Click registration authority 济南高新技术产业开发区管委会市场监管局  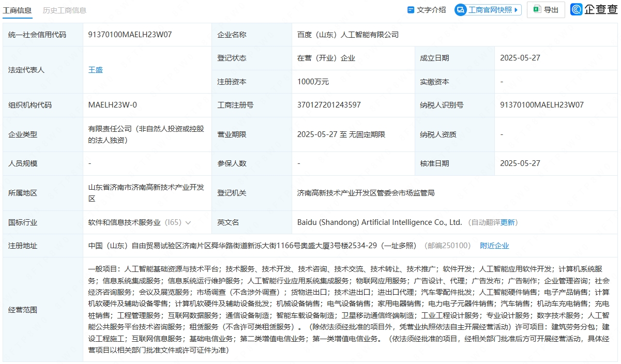(366, 193)
